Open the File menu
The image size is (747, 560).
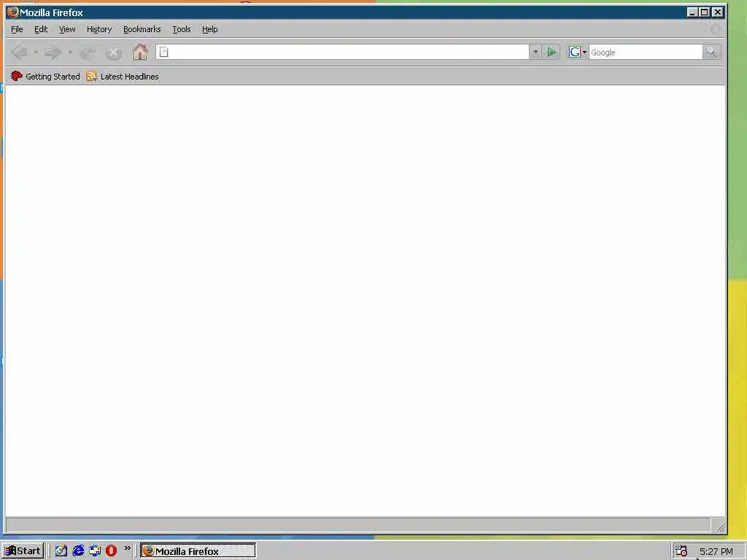tap(17, 29)
